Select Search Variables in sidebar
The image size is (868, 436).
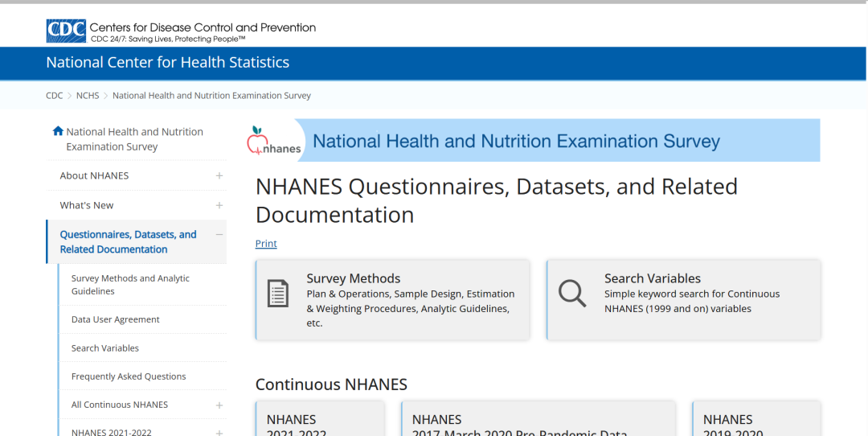coord(105,348)
